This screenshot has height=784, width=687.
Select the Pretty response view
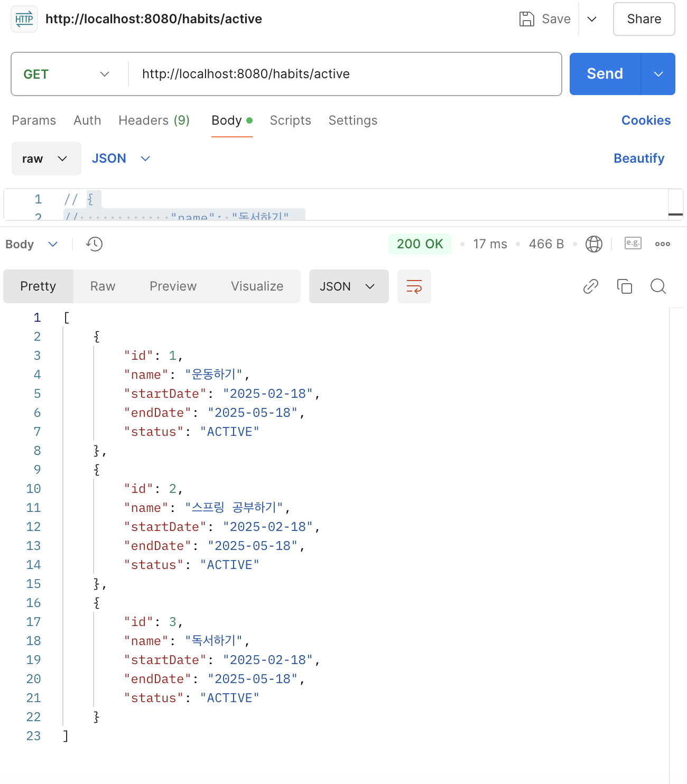tap(38, 286)
